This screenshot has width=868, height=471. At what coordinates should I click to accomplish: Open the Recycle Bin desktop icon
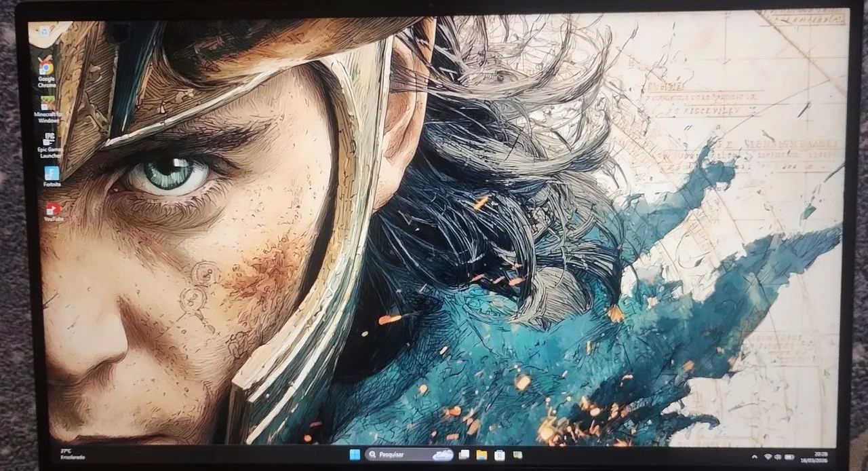[x=44, y=31]
